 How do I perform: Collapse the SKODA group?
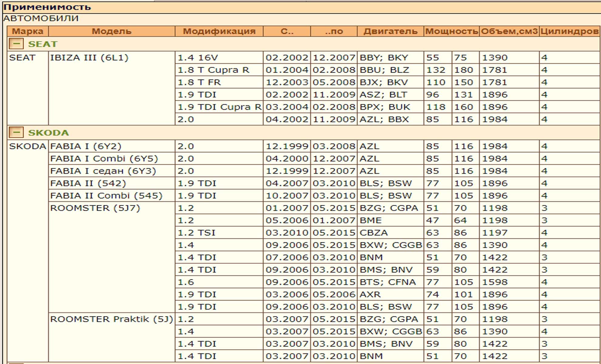tap(16, 133)
